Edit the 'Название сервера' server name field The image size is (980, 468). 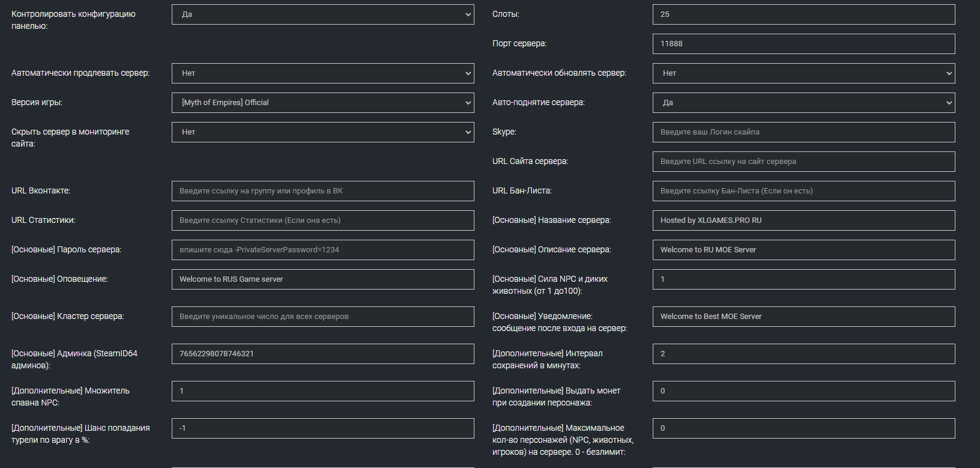click(x=803, y=220)
